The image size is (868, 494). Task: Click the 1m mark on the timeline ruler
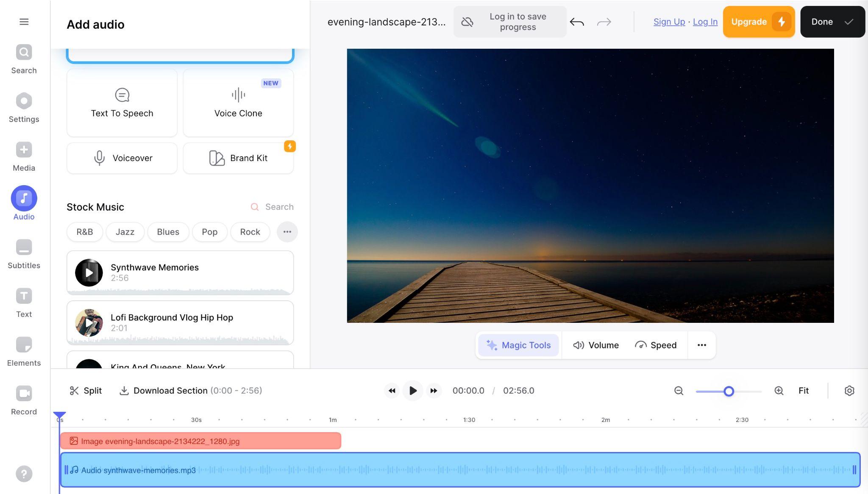(x=333, y=420)
